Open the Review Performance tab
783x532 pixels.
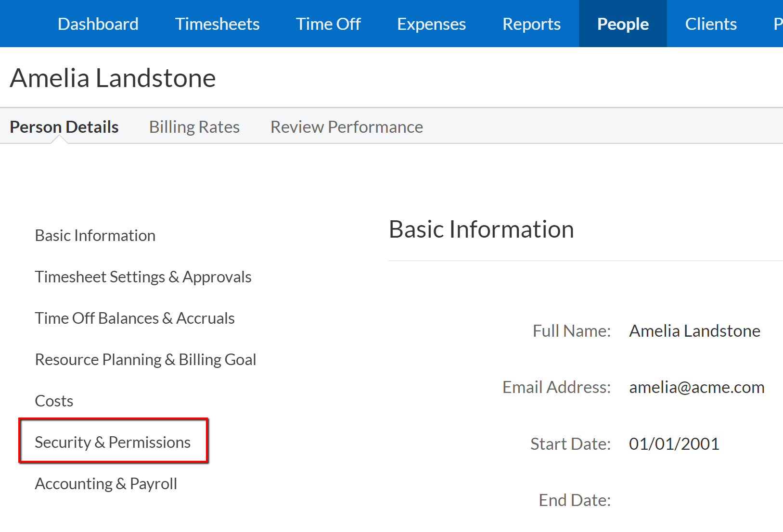(x=347, y=127)
